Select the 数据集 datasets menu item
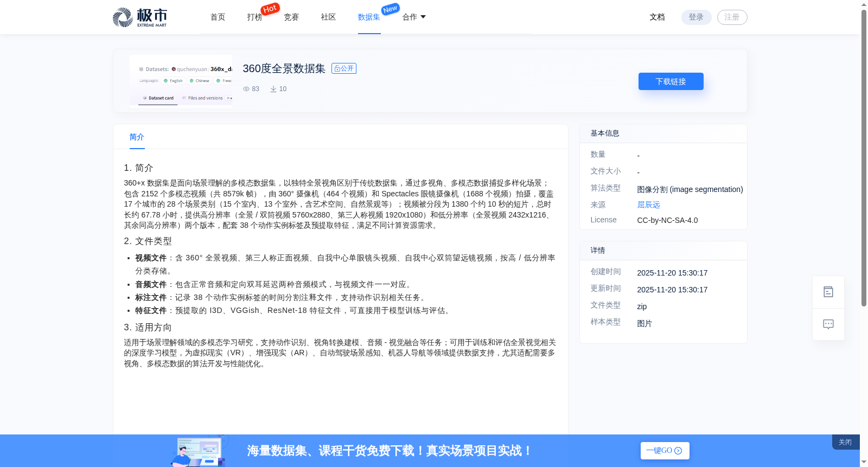The image size is (868, 467). pos(369,17)
